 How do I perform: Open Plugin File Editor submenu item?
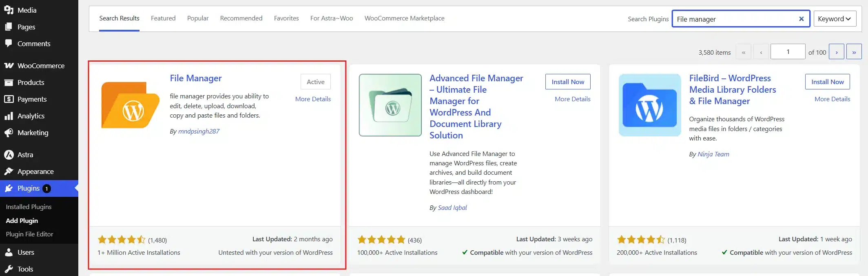[x=29, y=234]
